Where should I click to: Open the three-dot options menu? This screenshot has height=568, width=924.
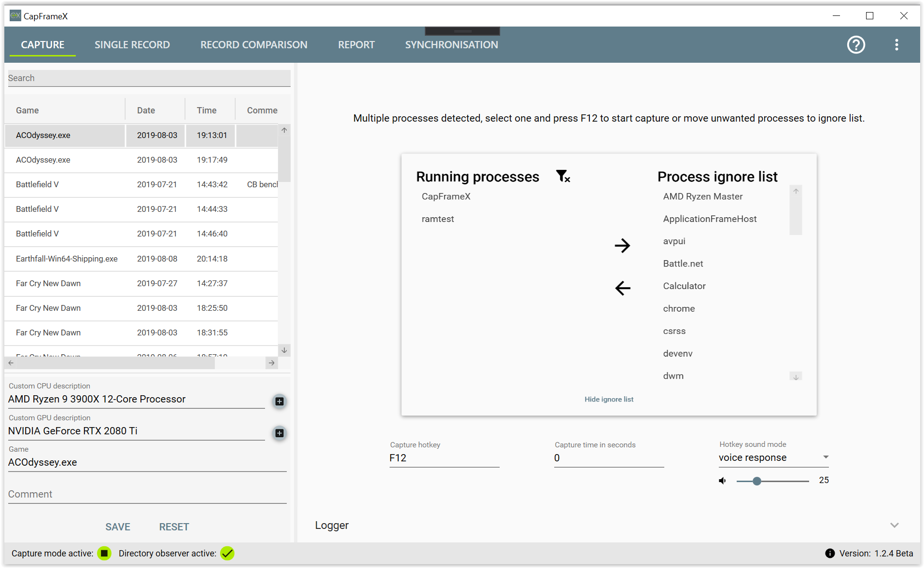[x=896, y=45]
